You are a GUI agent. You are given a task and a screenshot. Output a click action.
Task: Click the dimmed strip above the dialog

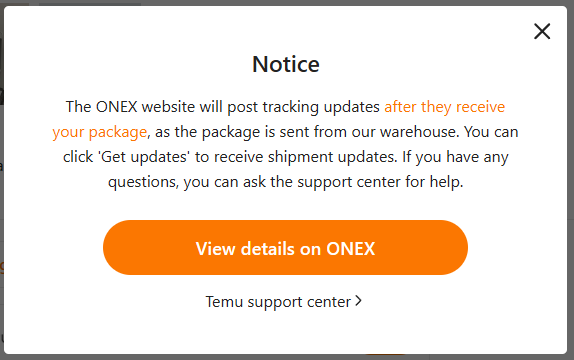[x=287, y=3]
